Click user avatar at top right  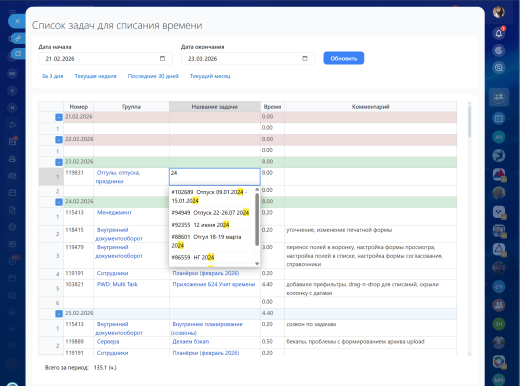point(499,12)
